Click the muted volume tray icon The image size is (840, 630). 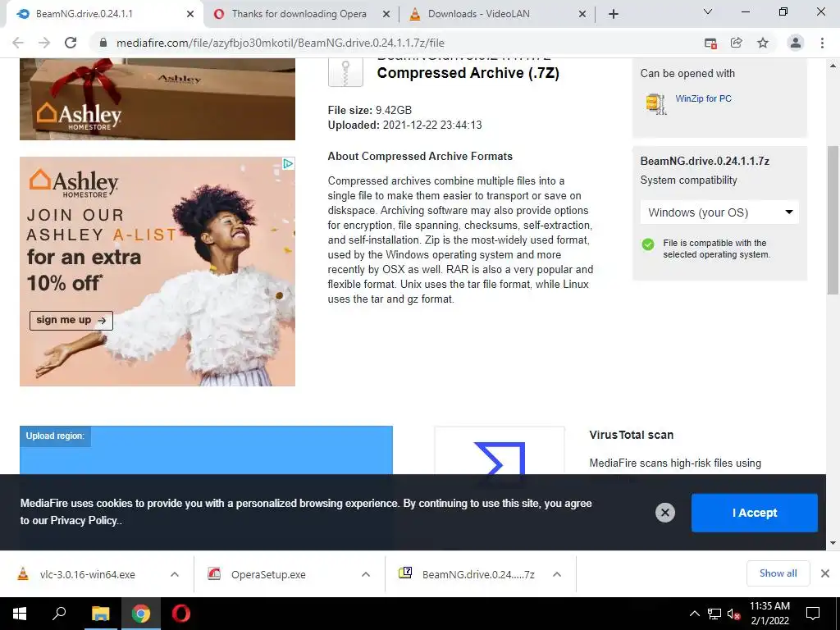coord(734,614)
